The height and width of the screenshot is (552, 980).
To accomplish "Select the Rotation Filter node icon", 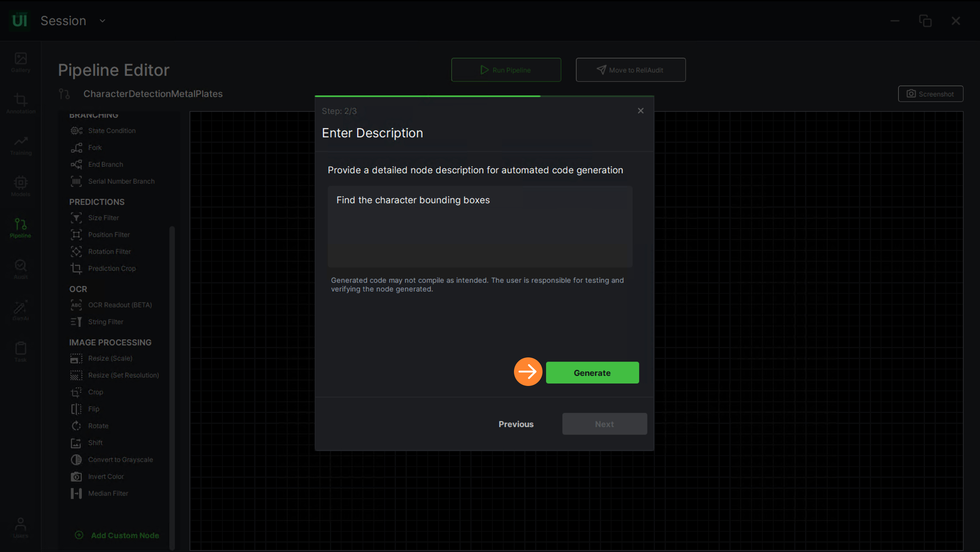I will point(76,252).
